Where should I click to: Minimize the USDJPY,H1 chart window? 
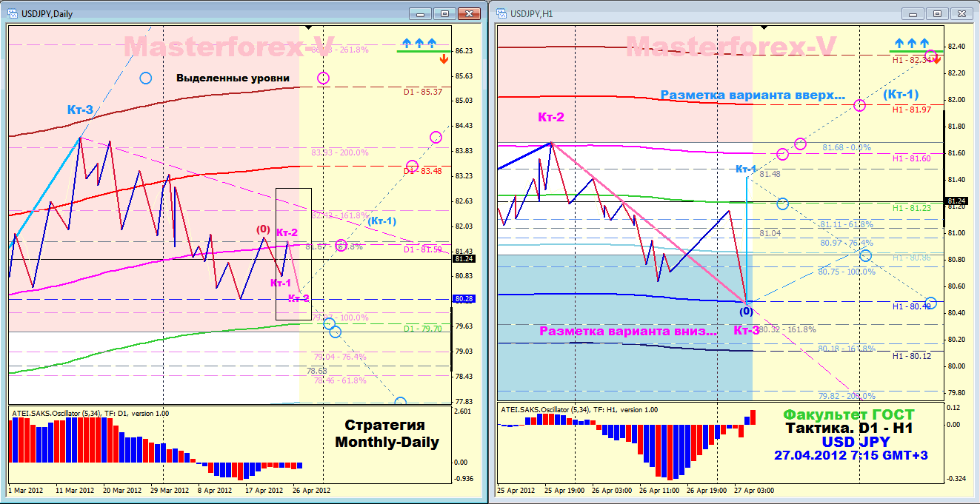(913, 13)
